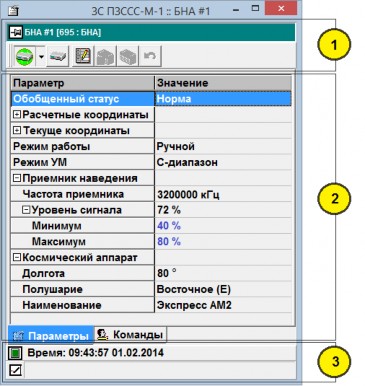The image size is (365, 386).
Task: Click the grey device toolbar icon
Action: [57, 56]
